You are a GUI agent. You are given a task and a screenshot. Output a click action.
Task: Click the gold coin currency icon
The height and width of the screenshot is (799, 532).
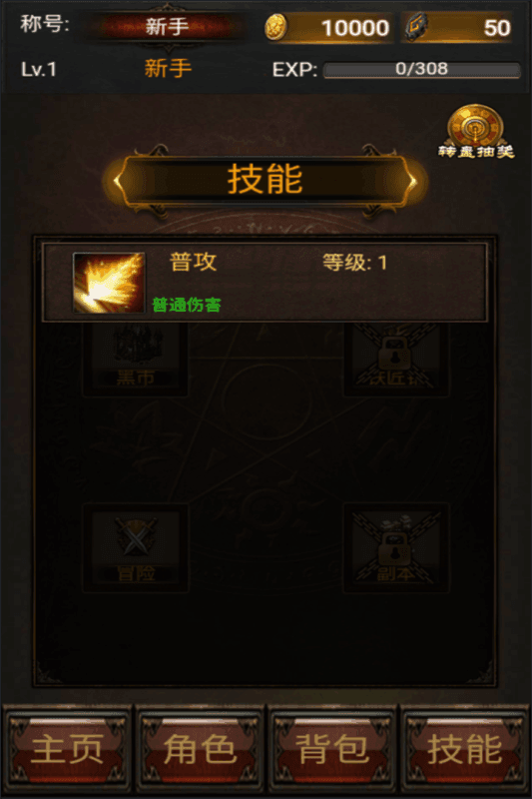pyautogui.click(x=275, y=27)
